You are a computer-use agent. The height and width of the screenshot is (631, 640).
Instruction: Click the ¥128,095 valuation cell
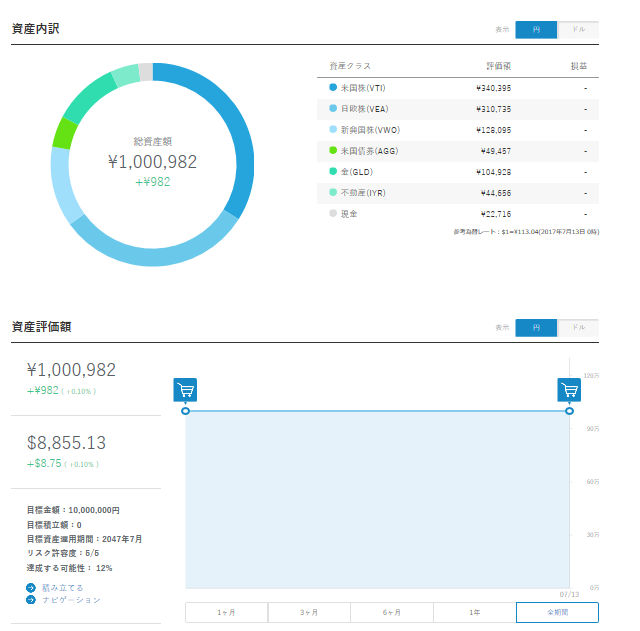click(493, 130)
